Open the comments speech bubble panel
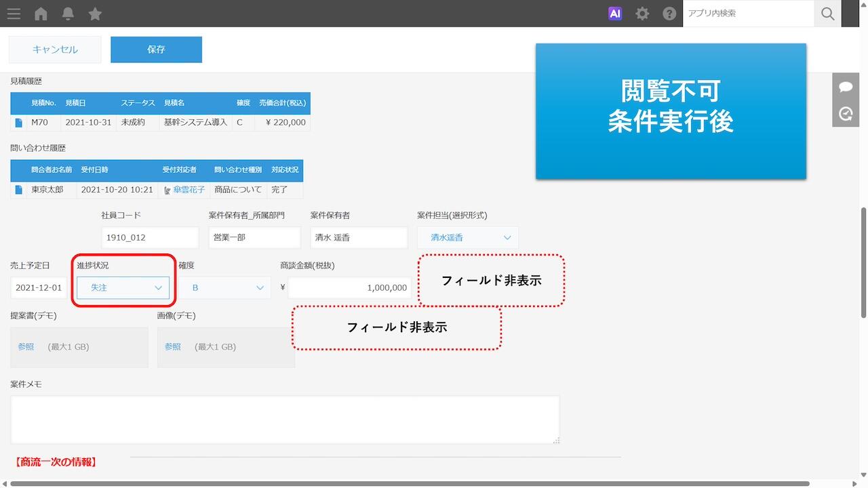Viewport: 868px width, 488px height. [x=846, y=87]
